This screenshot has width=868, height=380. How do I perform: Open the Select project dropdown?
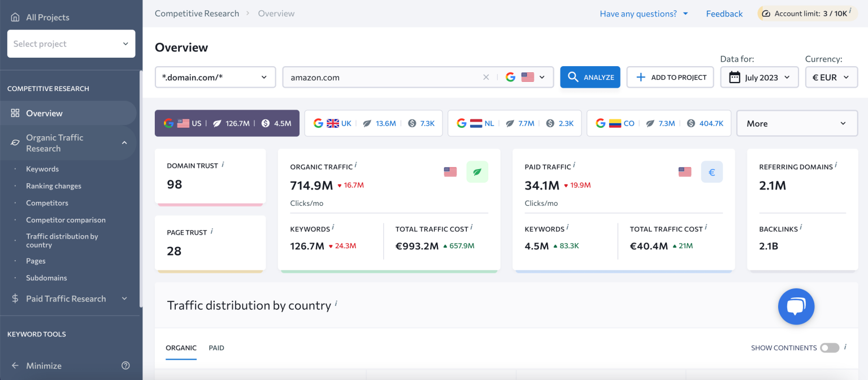tap(71, 44)
